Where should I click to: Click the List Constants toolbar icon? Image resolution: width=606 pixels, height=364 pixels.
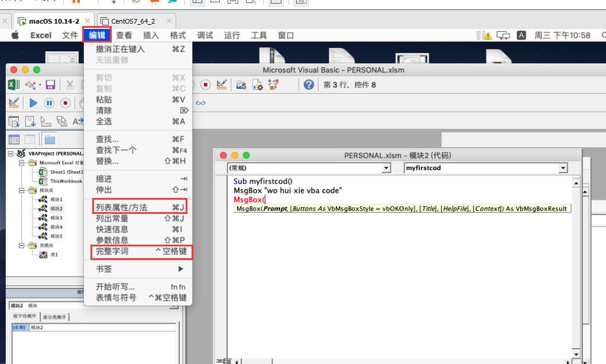[30, 121]
